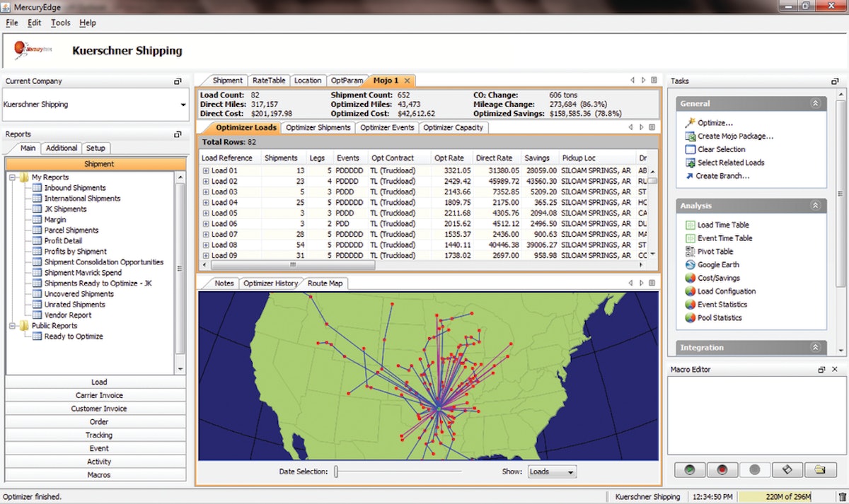Image resolution: width=849 pixels, height=504 pixels.
Task: Open the Tools menu
Action: tap(59, 22)
